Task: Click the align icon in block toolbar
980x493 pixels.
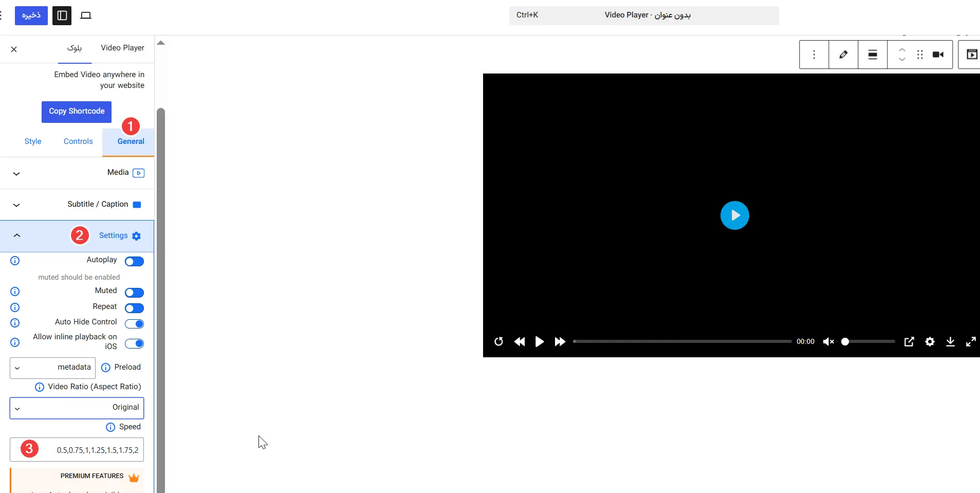Action: 873,54
